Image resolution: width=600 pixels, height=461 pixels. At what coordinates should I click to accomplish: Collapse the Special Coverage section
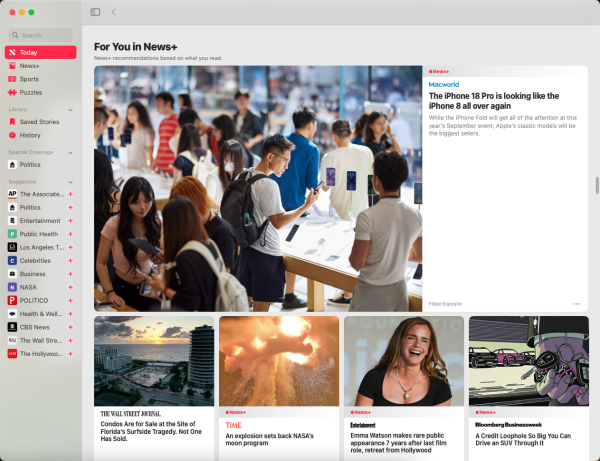click(70, 153)
